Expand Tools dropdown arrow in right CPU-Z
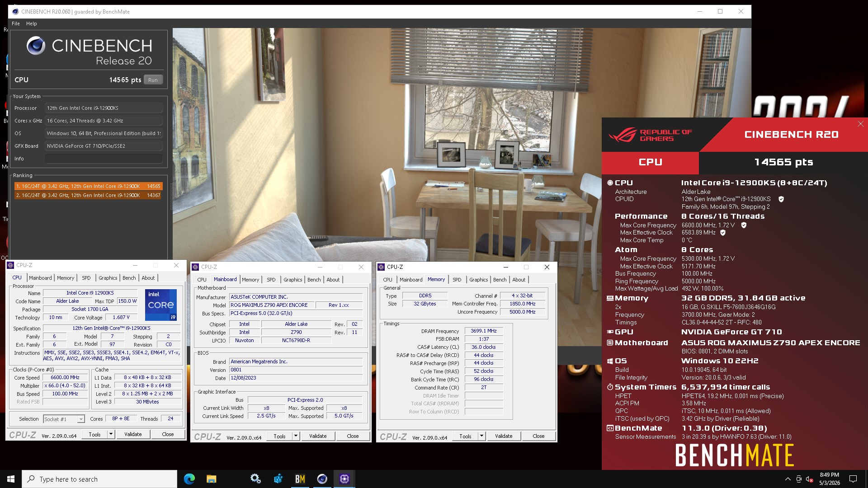 coord(481,436)
